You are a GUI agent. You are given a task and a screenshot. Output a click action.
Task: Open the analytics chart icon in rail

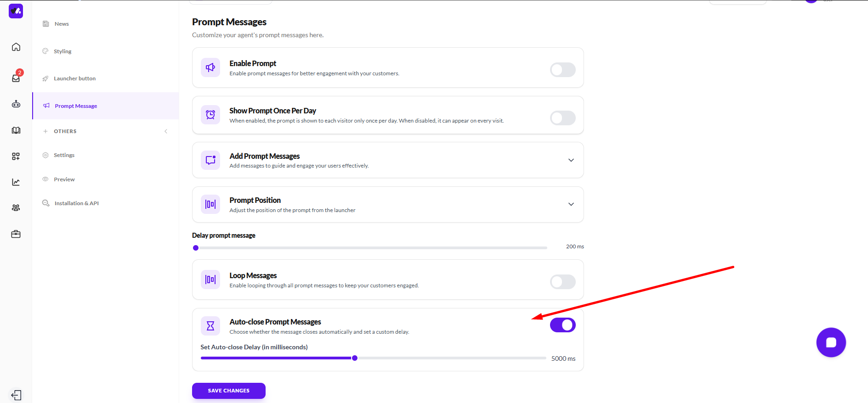pos(16,182)
